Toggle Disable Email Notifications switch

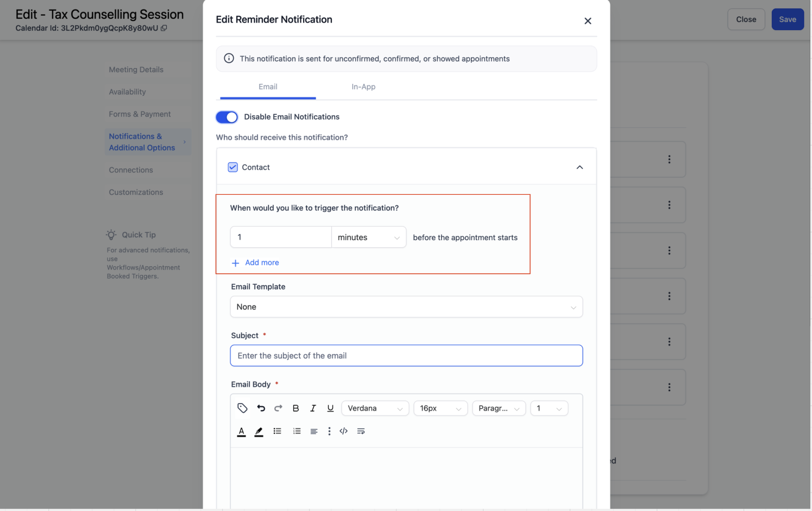click(227, 117)
